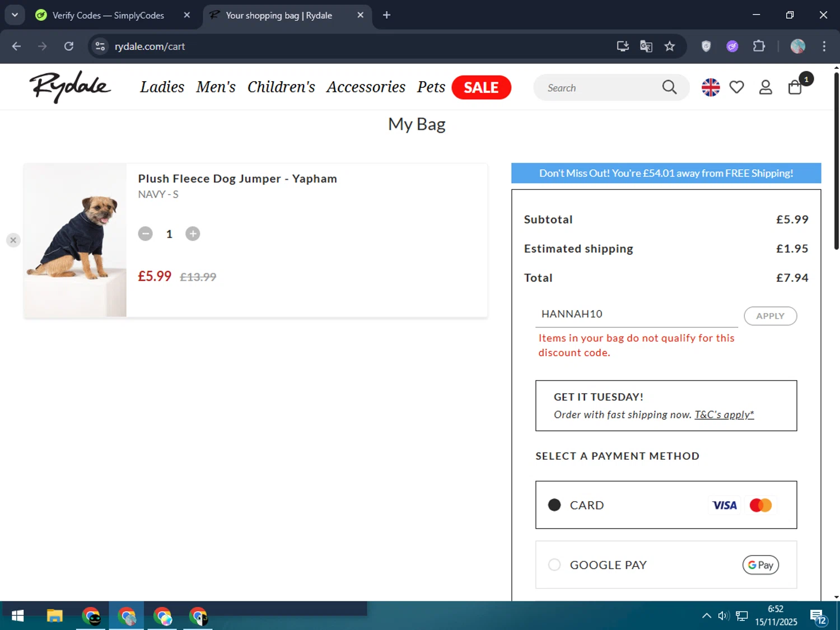Open the network tray icon
Image resolution: width=840 pixels, height=630 pixels.
[x=742, y=616]
